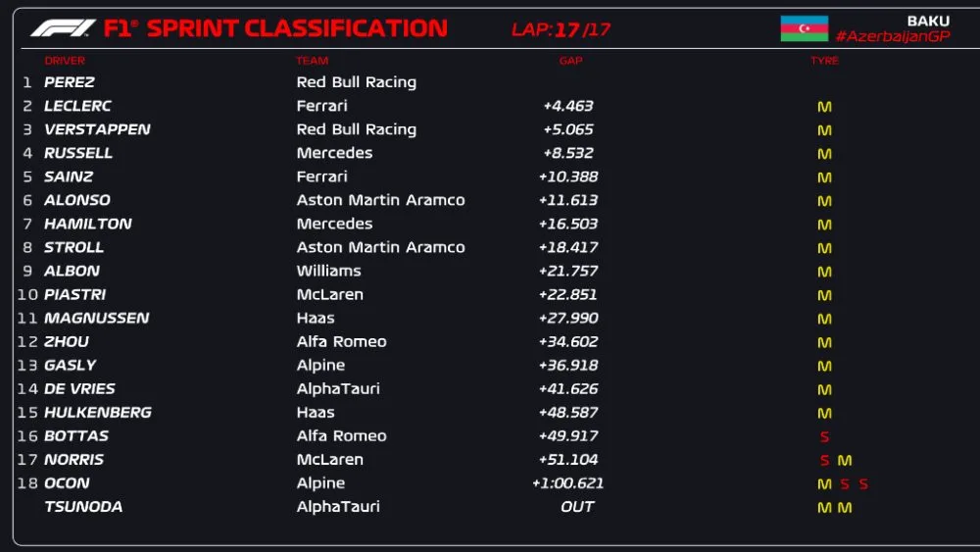Click the BAKU location label

pyautogui.click(x=927, y=21)
